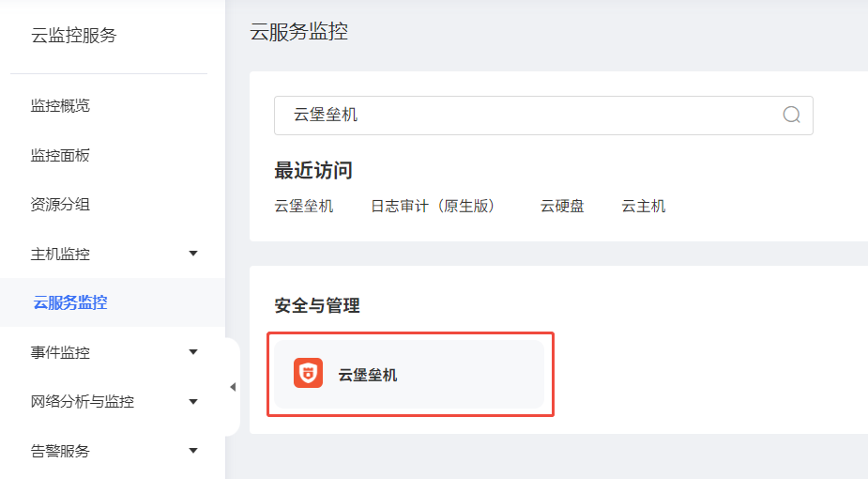Click the search magnifier icon
This screenshot has width=868, height=479.
(791, 115)
